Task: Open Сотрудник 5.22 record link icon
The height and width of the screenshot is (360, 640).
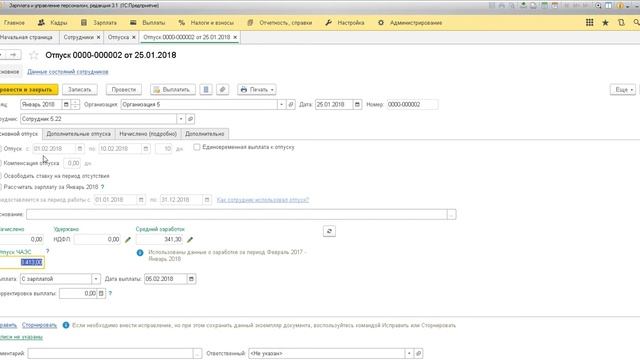Action: click(190, 119)
